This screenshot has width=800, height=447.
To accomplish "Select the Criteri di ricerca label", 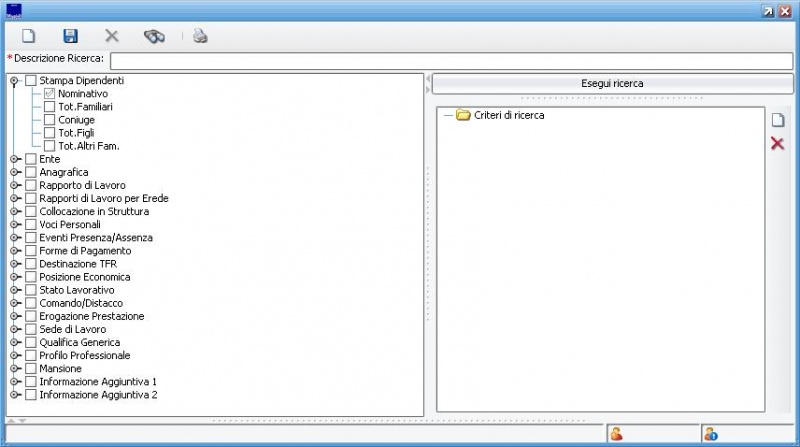I will (x=509, y=115).
